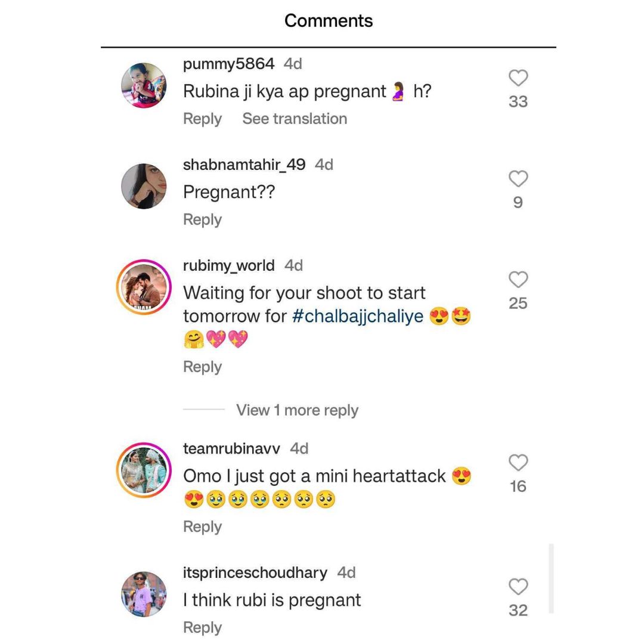Like teamrubinavv's heartattack comment
Screen dimensions: 644x644
[x=518, y=463]
